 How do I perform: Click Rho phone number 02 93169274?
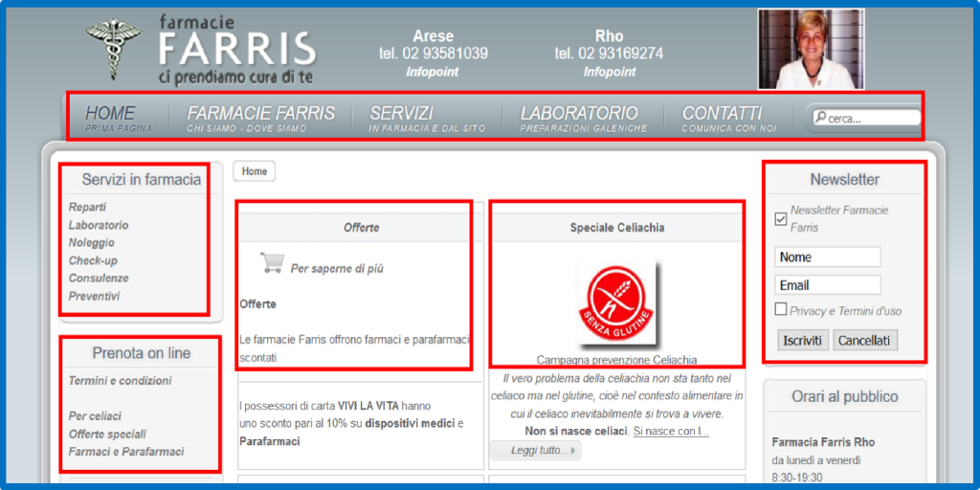[x=610, y=54]
